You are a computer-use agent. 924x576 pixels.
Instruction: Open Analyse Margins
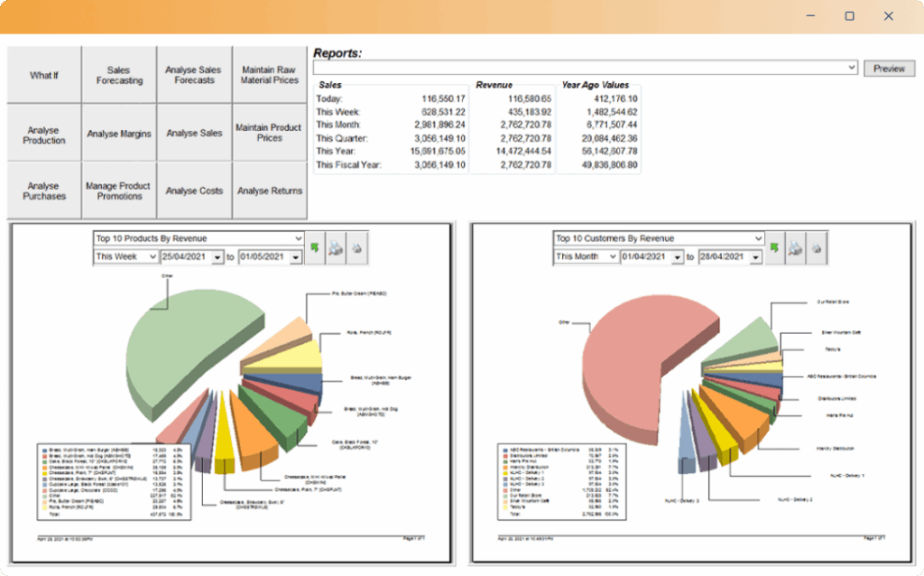coord(119,133)
